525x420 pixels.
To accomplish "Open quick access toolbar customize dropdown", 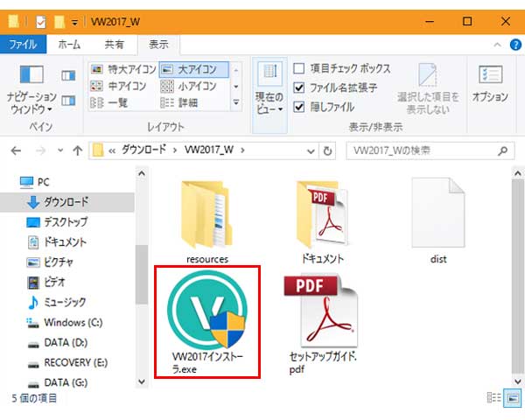I will (74, 23).
